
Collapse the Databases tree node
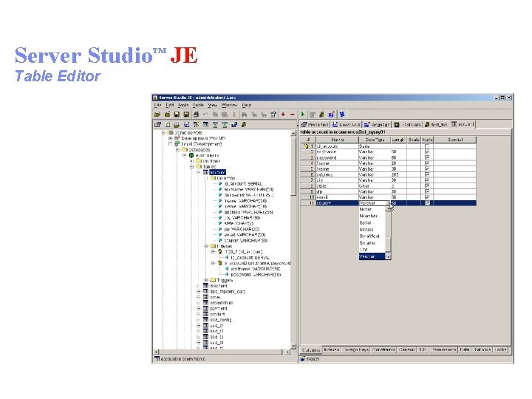click(x=177, y=149)
